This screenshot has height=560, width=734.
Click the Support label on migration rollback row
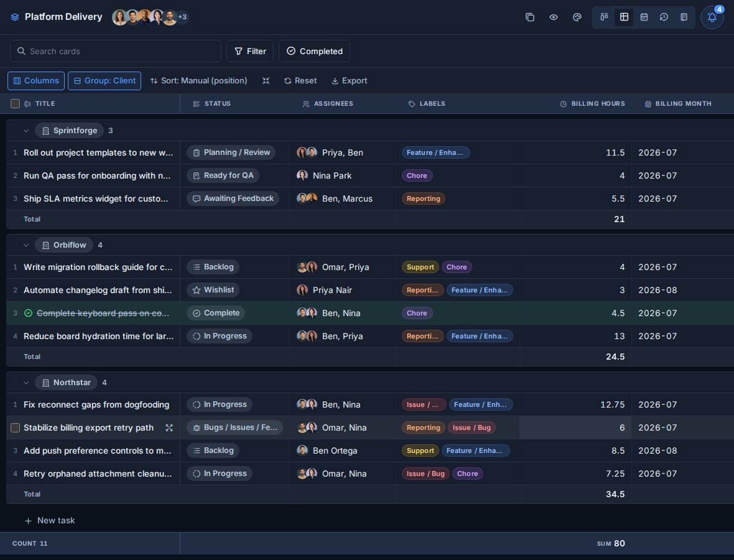click(420, 267)
